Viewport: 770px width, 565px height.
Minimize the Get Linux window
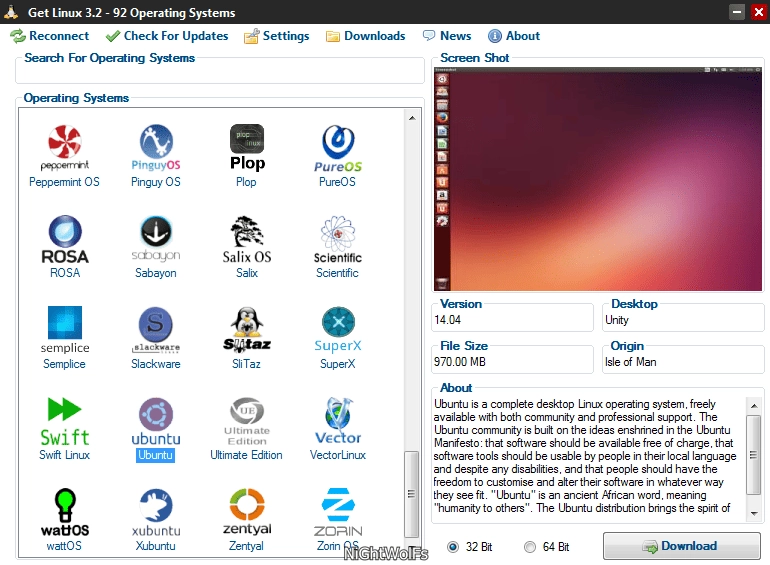pos(737,12)
